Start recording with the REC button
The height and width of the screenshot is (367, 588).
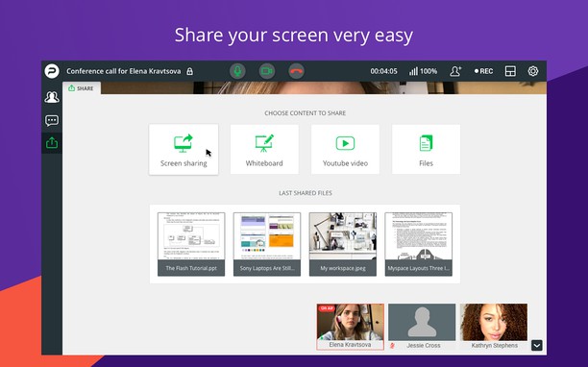(483, 71)
